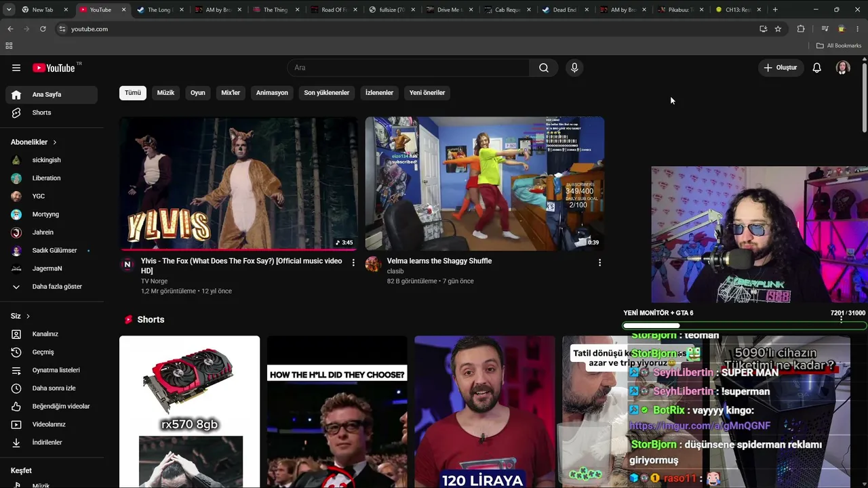This screenshot has height=488, width=868.
Task: Go to Shorts in the sidebar
Action: [52, 113]
